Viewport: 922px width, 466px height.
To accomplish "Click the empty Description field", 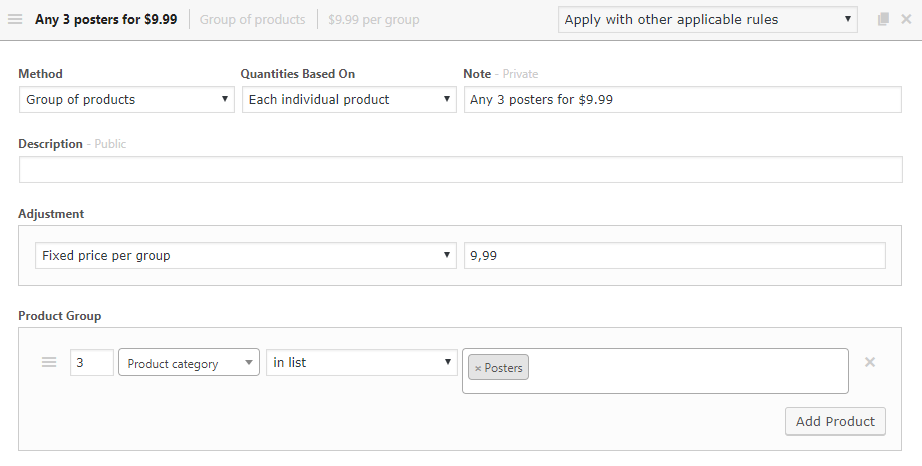I will pos(460,169).
